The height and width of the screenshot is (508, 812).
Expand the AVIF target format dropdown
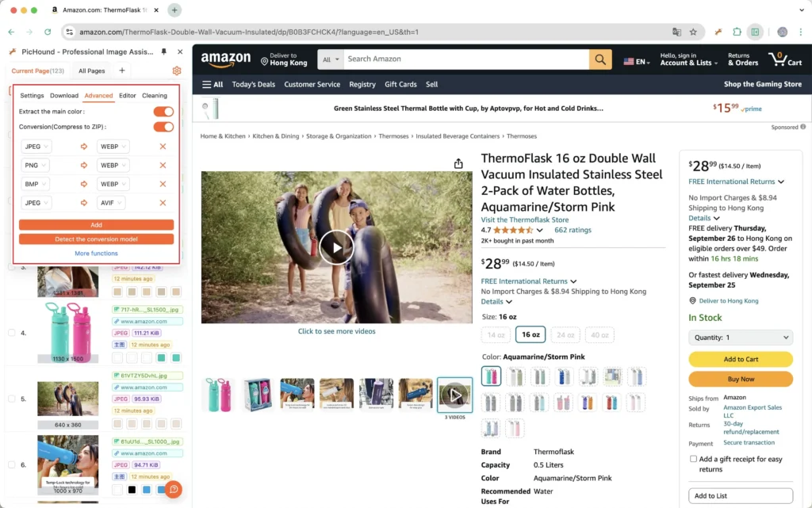(110, 203)
